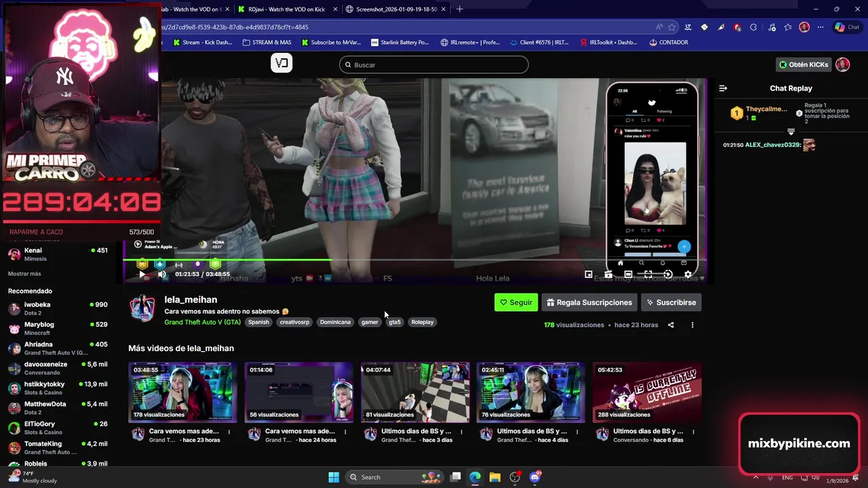Open recommended channel ElTioGory
This screenshot has height=488, width=868.
[x=58, y=428]
